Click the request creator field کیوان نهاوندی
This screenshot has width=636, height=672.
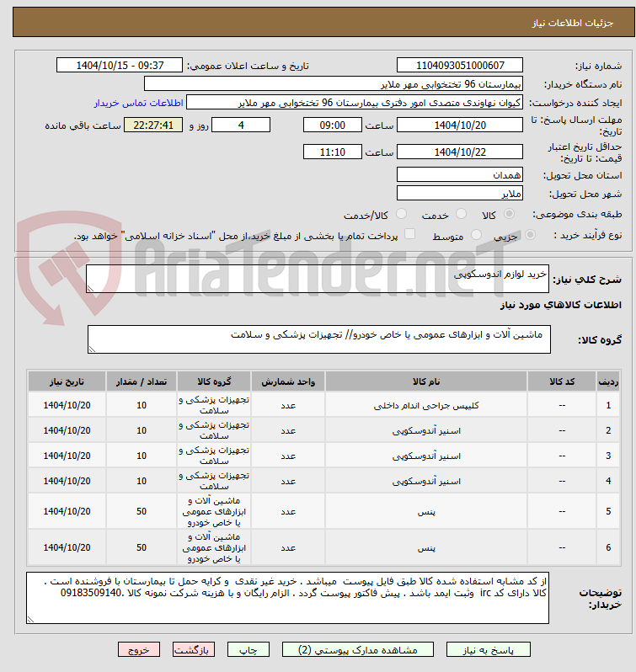click(355, 103)
